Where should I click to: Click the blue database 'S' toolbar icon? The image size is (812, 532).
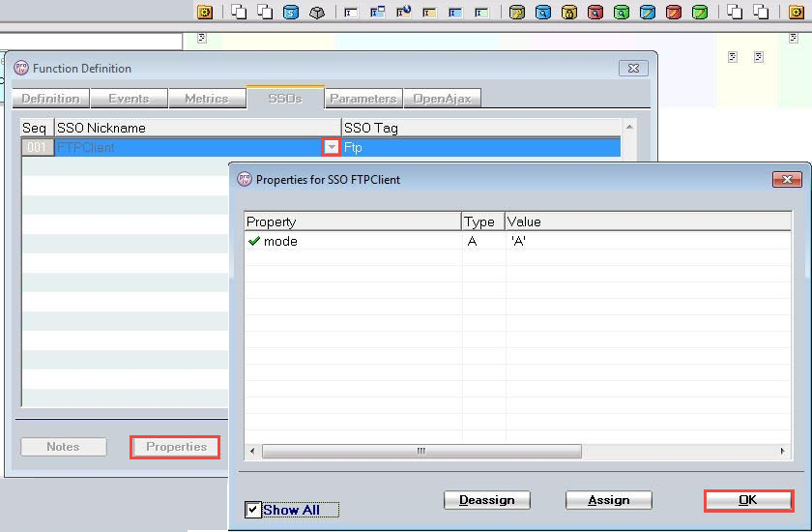coord(291,12)
